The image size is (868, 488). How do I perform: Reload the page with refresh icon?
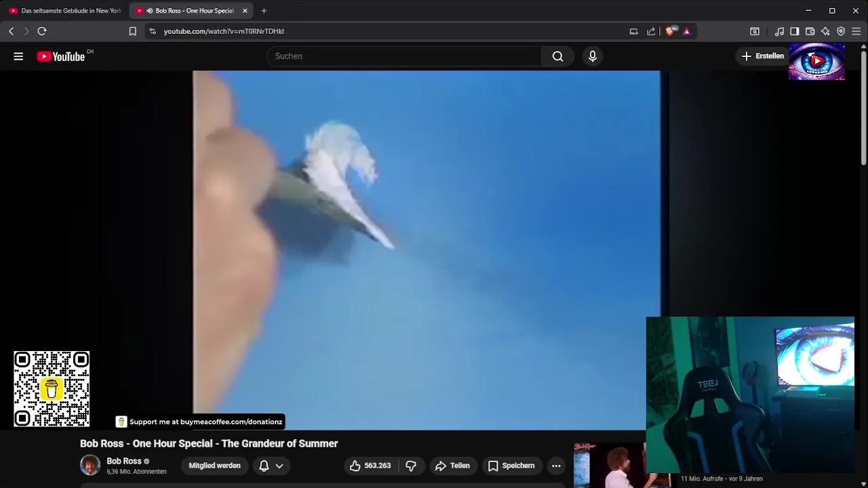(42, 31)
